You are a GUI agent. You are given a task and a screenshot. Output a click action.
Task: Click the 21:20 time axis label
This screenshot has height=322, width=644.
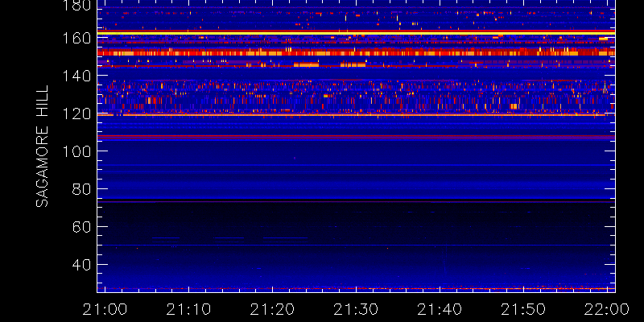click(272, 309)
